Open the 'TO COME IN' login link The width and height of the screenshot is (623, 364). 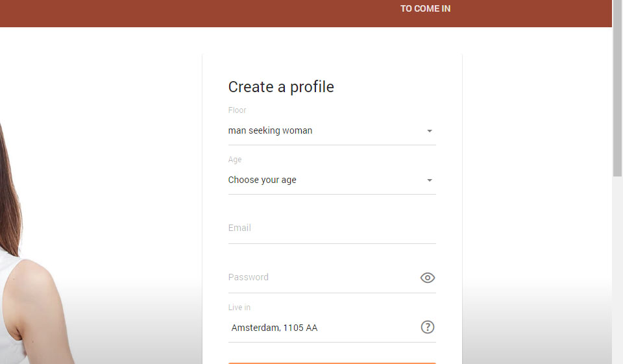tap(425, 8)
